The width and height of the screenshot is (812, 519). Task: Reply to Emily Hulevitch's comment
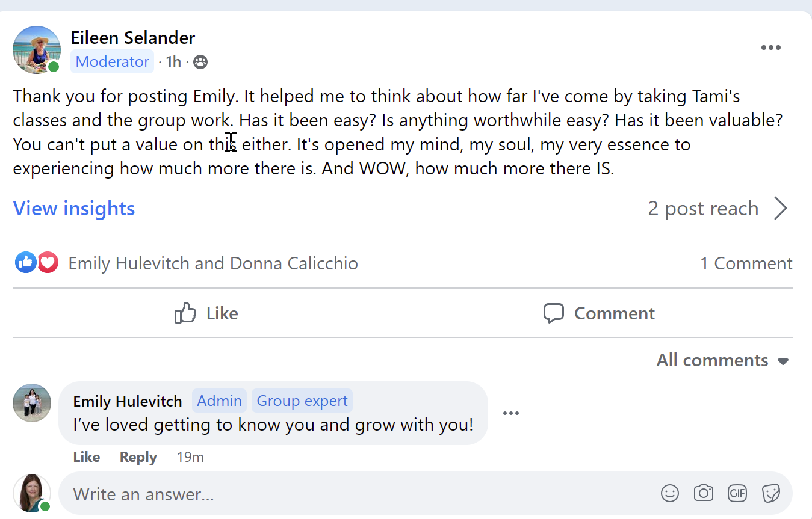138,457
